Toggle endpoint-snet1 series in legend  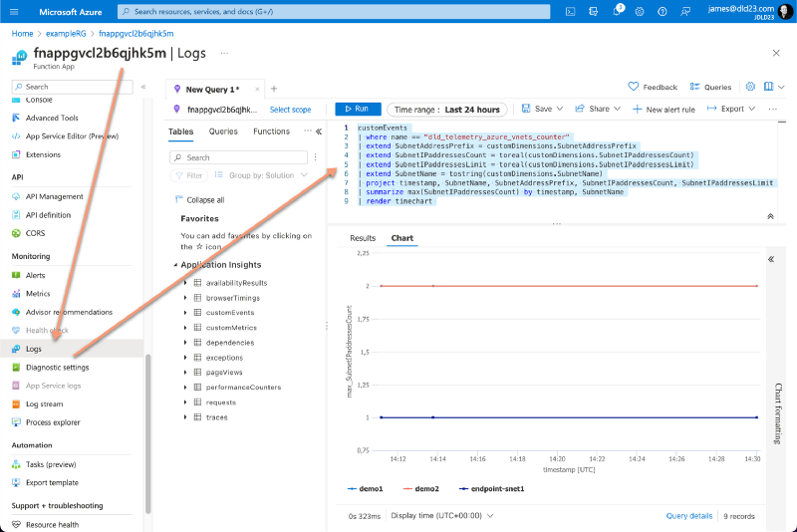pyautogui.click(x=491, y=489)
